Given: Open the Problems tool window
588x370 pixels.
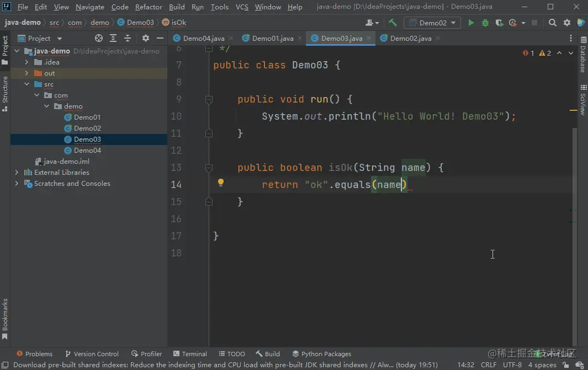Looking at the screenshot, I should [34, 354].
